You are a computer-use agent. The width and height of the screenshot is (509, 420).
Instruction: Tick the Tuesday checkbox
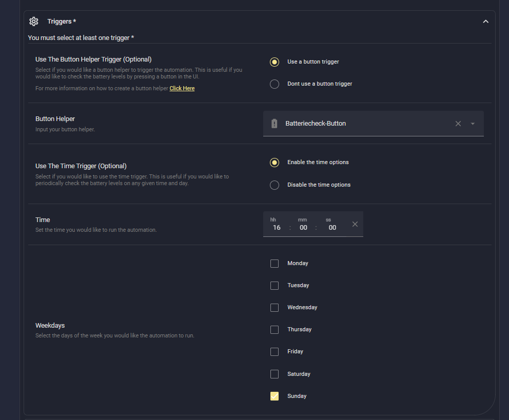coord(275,285)
